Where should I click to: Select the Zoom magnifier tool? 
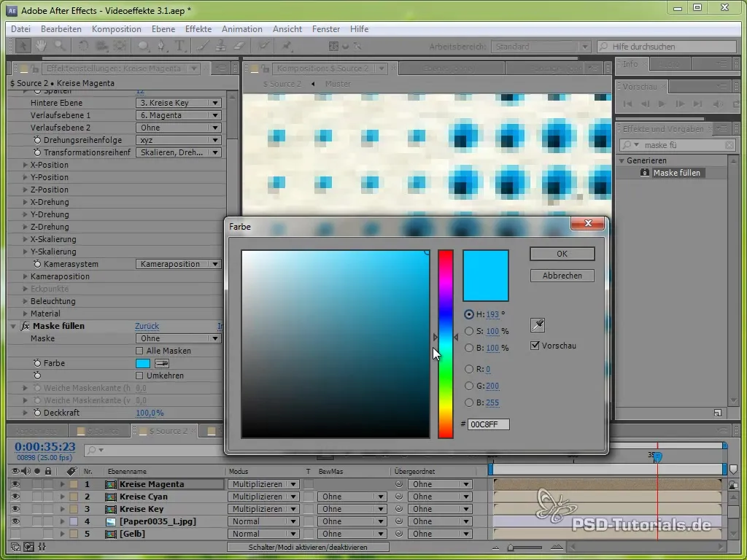pos(60,46)
